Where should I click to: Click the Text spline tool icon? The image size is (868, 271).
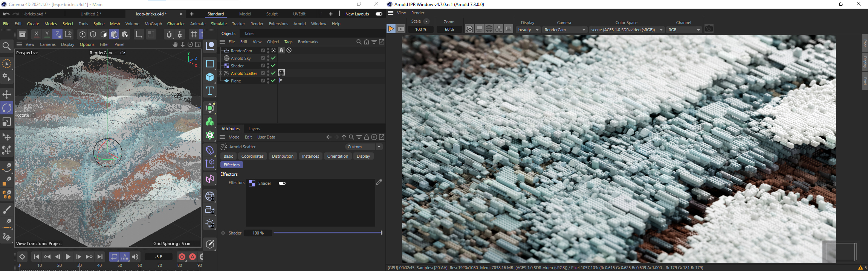pos(210,91)
